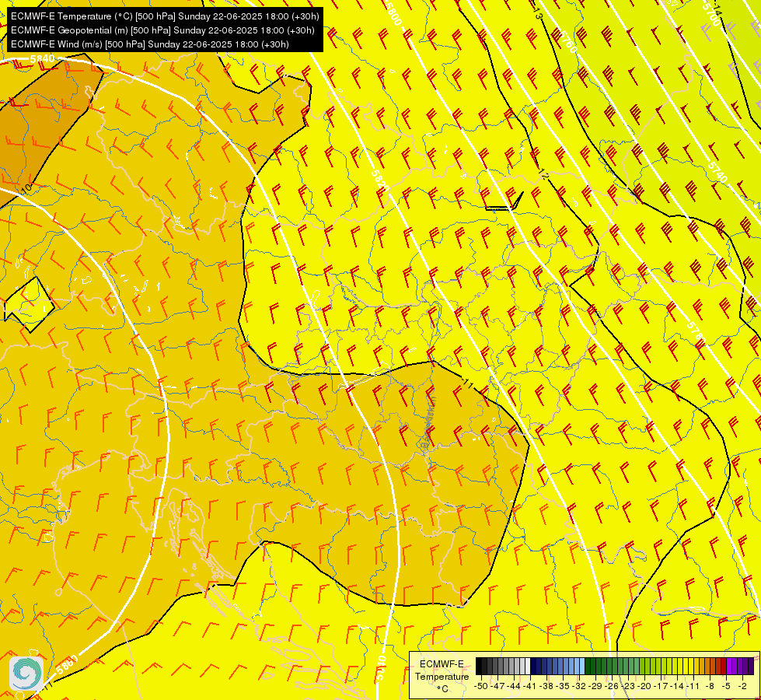Image resolution: width=761 pixels, height=700 pixels.
Task: Click the -12 isotherm label on the map
Action: (x=543, y=174)
